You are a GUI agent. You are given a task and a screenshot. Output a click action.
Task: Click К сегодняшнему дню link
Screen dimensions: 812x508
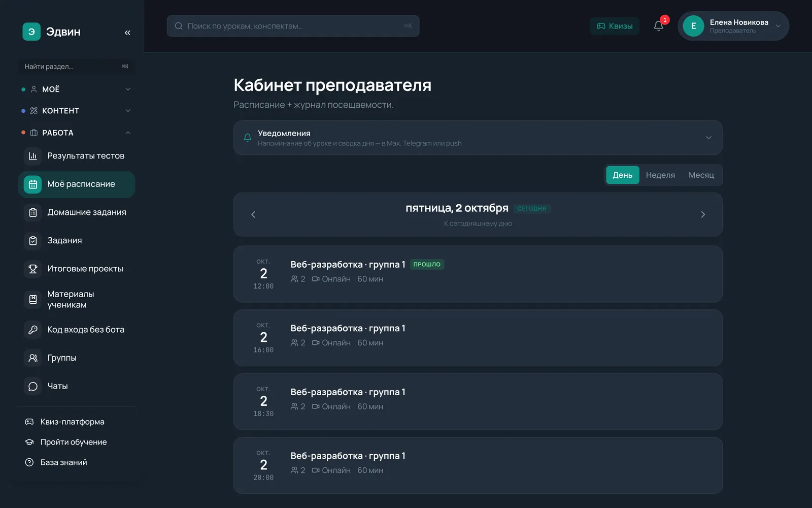point(478,224)
